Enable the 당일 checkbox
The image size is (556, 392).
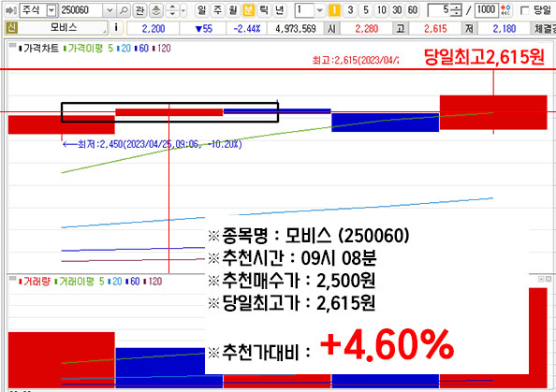click(x=524, y=10)
